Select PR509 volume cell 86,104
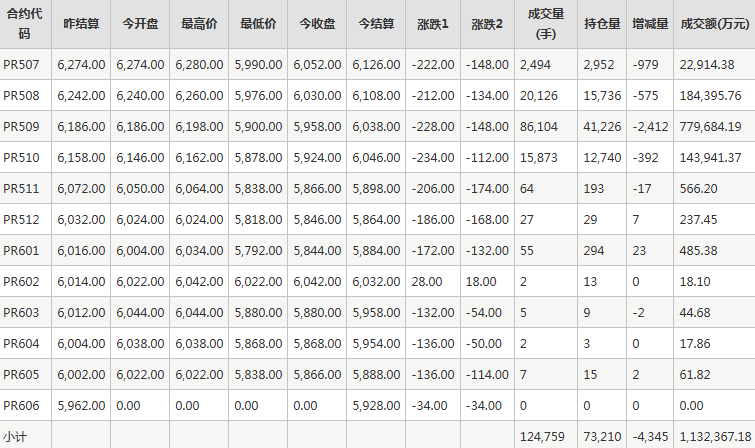This screenshot has width=755, height=448. point(539,127)
